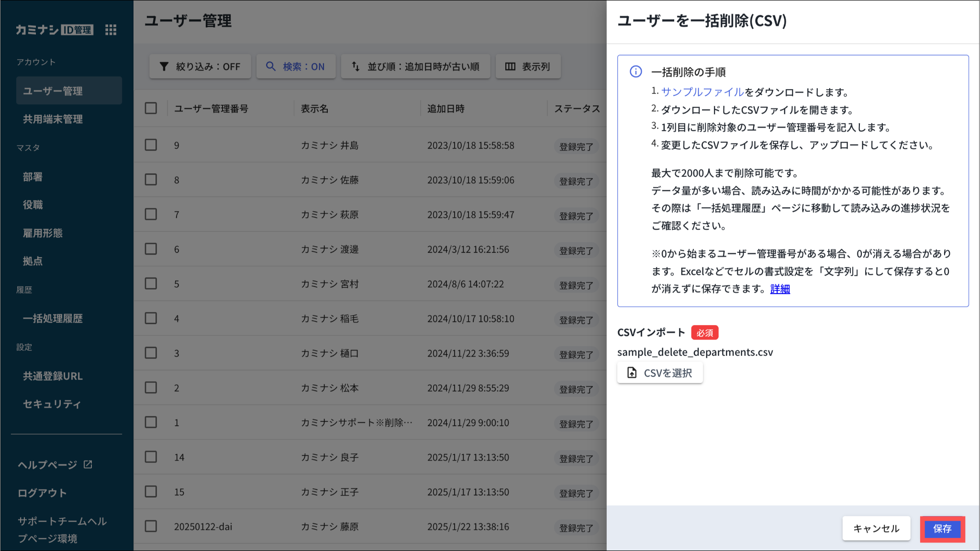Click the サンプルファイル download link

(x=702, y=92)
